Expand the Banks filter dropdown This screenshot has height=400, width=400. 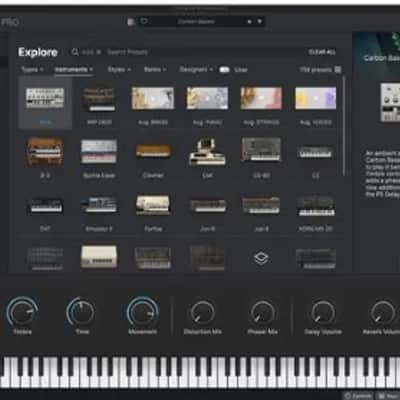155,70
